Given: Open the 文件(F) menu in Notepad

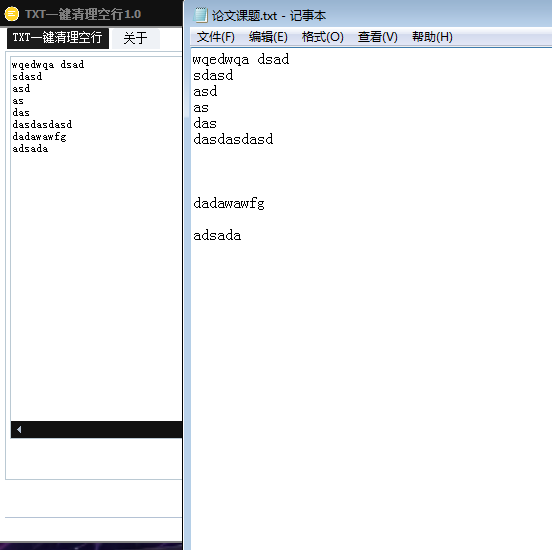Looking at the screenshot, I should tap(215, 37).
